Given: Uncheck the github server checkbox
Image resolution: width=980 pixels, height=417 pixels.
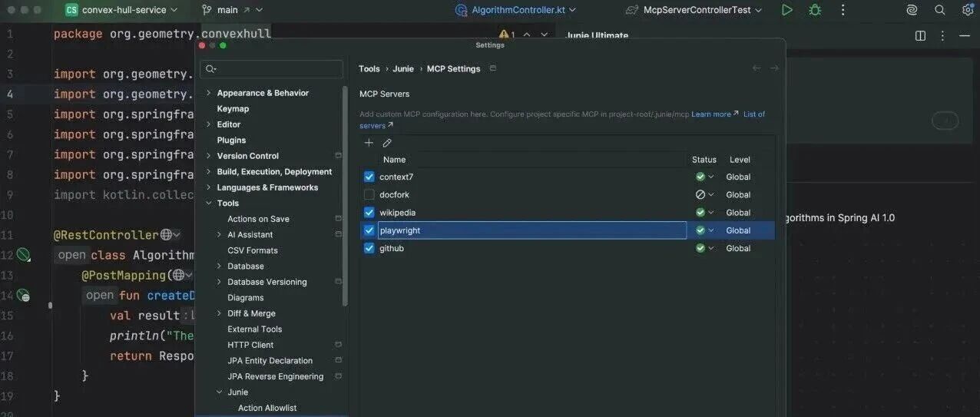Looking at the screenshot, I should [369, 248].
